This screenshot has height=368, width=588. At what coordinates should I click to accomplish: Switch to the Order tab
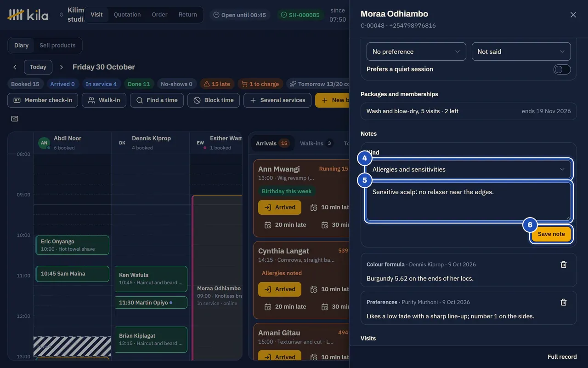(159, 15)
